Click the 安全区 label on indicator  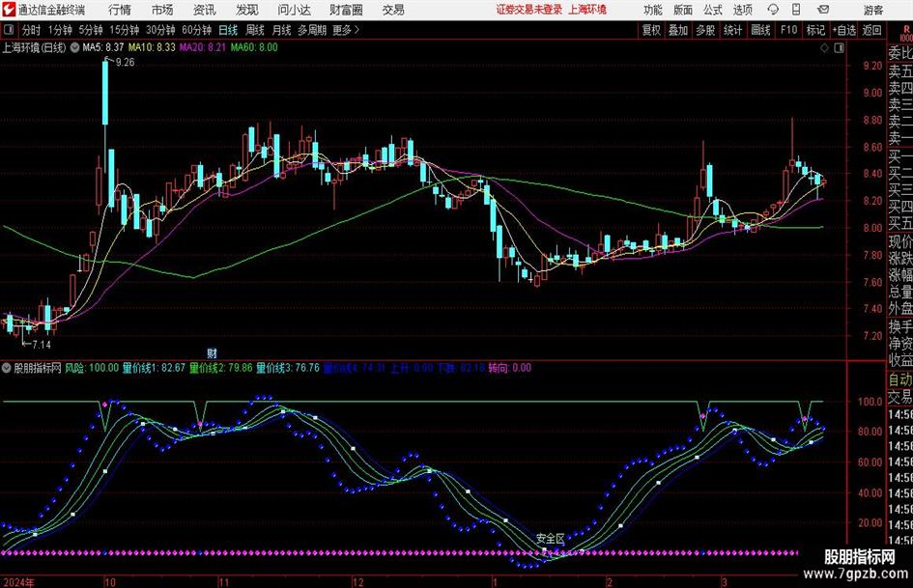click(551, 539)
